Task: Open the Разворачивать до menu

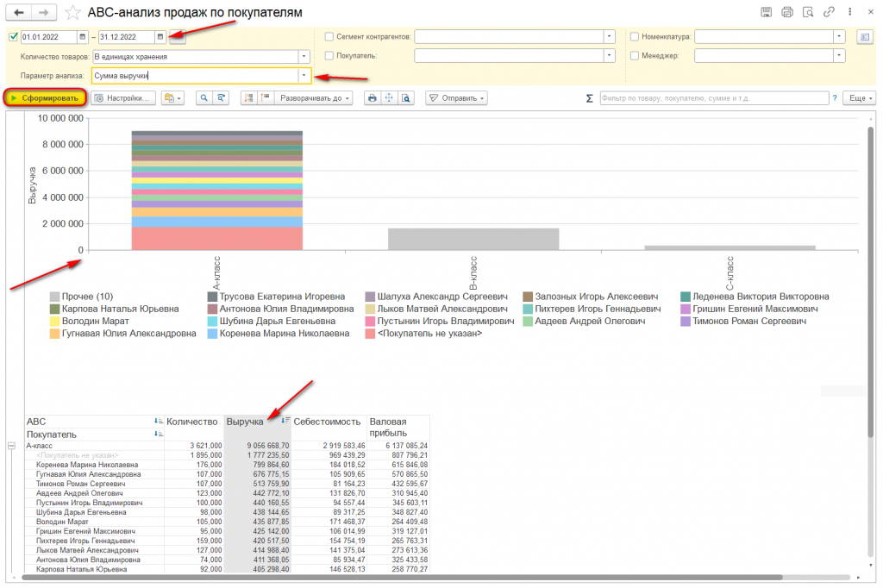Action: (314, 98)
